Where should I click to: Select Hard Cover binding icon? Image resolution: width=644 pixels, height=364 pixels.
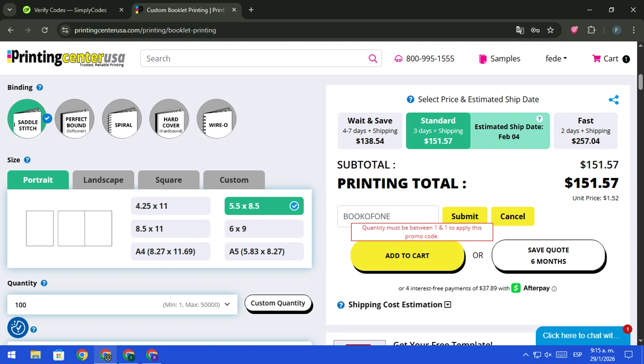pos(169,119)
